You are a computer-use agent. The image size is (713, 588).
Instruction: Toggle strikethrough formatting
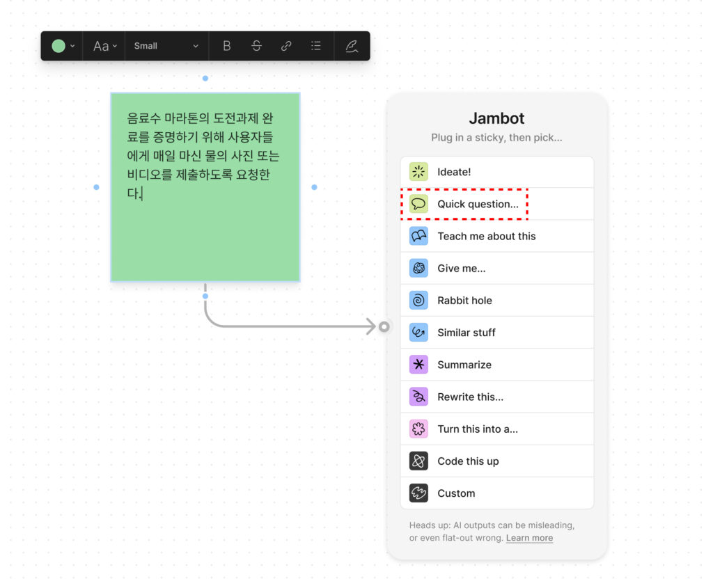click(256, 46)
